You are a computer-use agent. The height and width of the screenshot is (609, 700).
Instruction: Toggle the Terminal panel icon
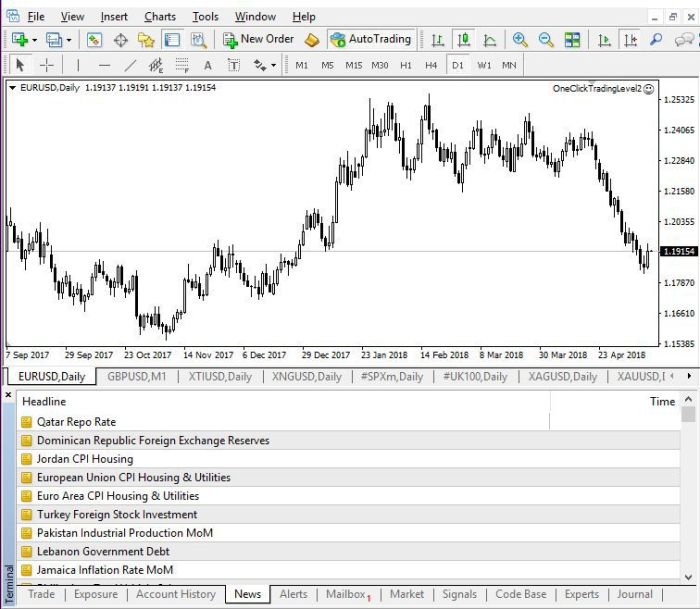coord(172,40)
